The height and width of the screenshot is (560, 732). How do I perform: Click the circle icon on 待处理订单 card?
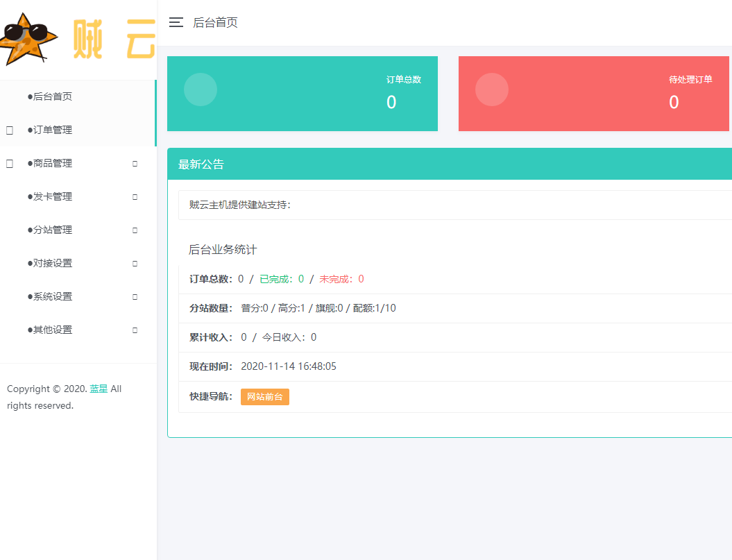click(x=492, y=89)
